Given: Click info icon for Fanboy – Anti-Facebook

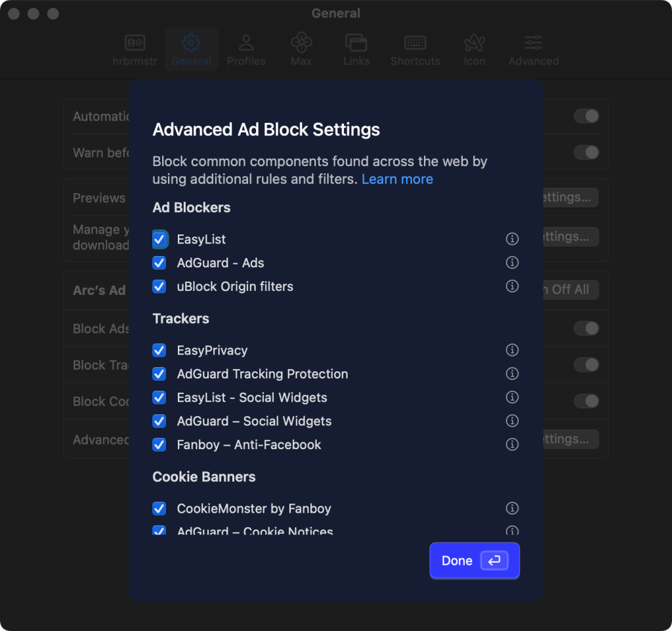Looking at the screenshot, I should 512,445.
